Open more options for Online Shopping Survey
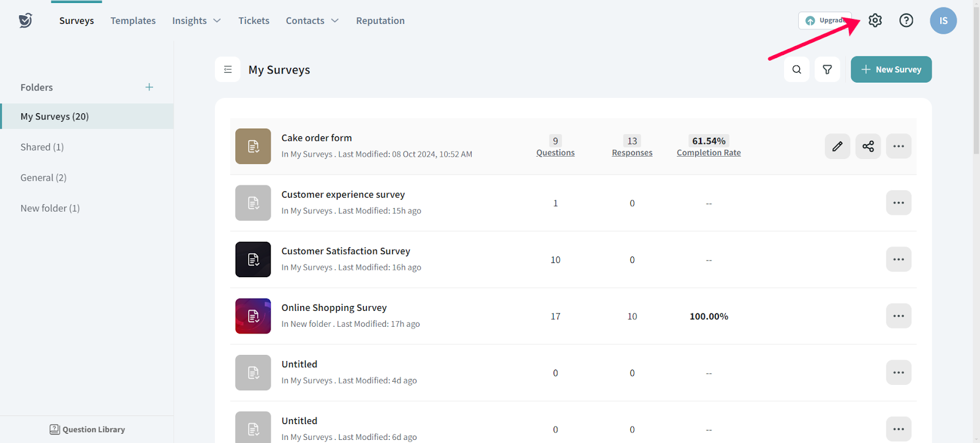Screen dimensions: 980x443 click(898, 316)
